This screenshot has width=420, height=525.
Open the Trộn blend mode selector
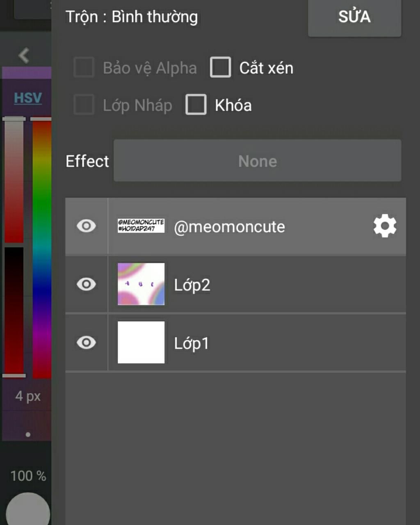(132, 17)
